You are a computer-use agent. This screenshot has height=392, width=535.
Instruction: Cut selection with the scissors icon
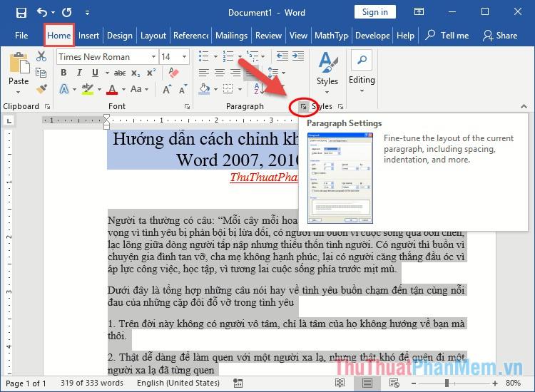click(x=41, y=56)
